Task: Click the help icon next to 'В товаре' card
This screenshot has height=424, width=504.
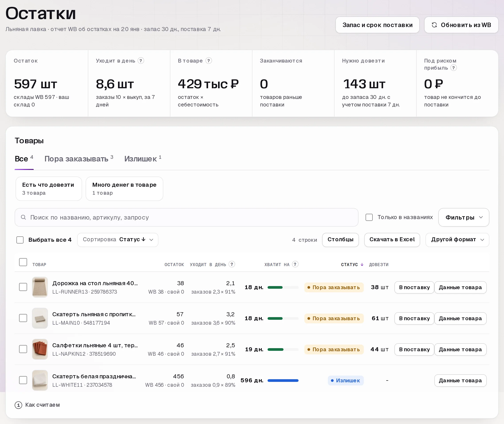Action: click(209, 61)
